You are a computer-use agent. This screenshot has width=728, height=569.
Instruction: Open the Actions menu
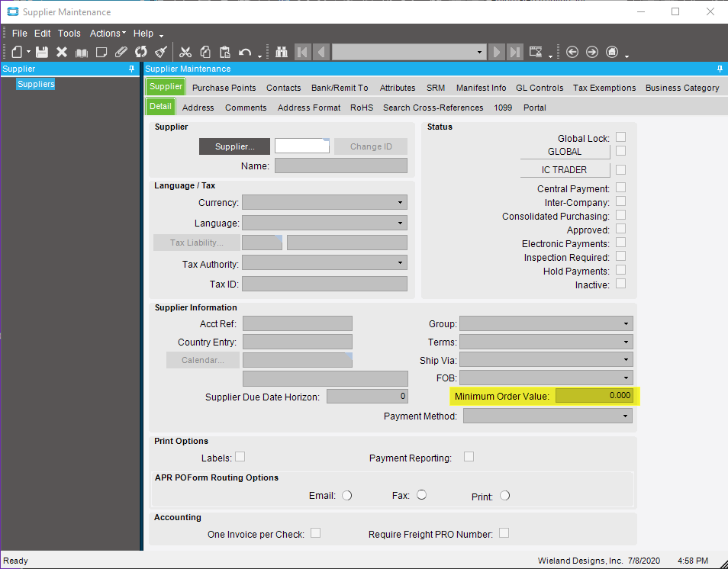click(108, 34)
